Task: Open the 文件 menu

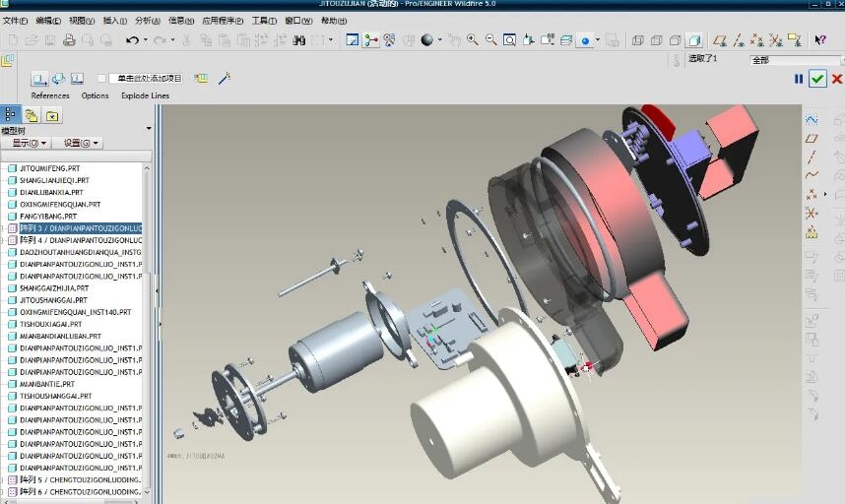Action: [15, 21]
